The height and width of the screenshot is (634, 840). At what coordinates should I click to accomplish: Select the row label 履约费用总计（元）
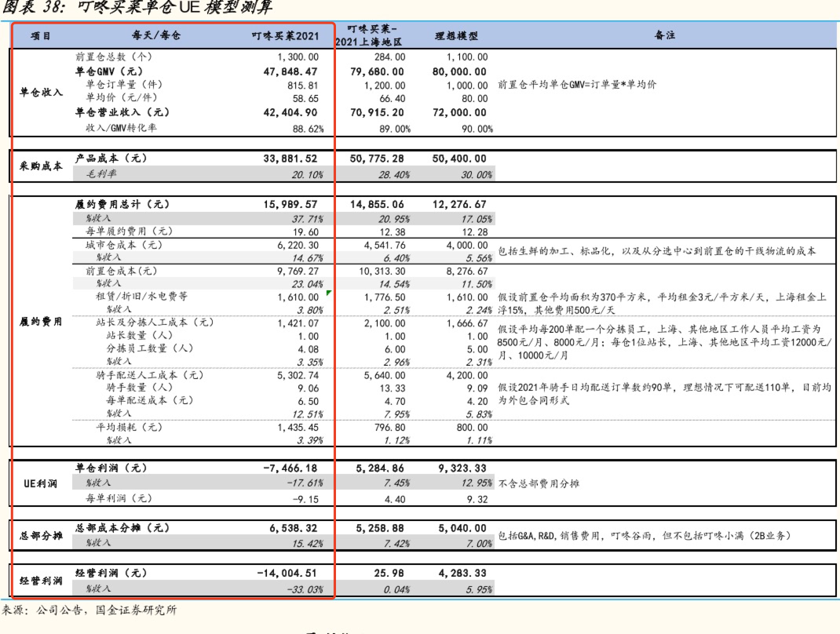122,205
